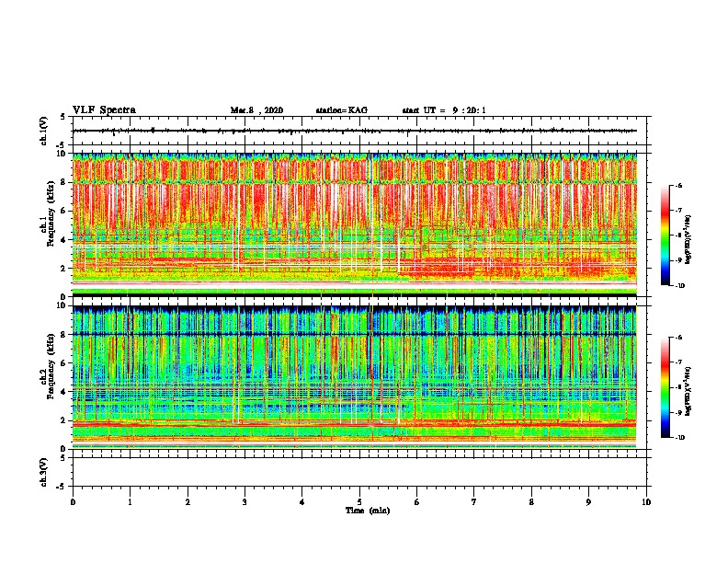Click the time axis end label "10"
The width and height of the screenshot is (728, 563).
[x=646, y=502]
